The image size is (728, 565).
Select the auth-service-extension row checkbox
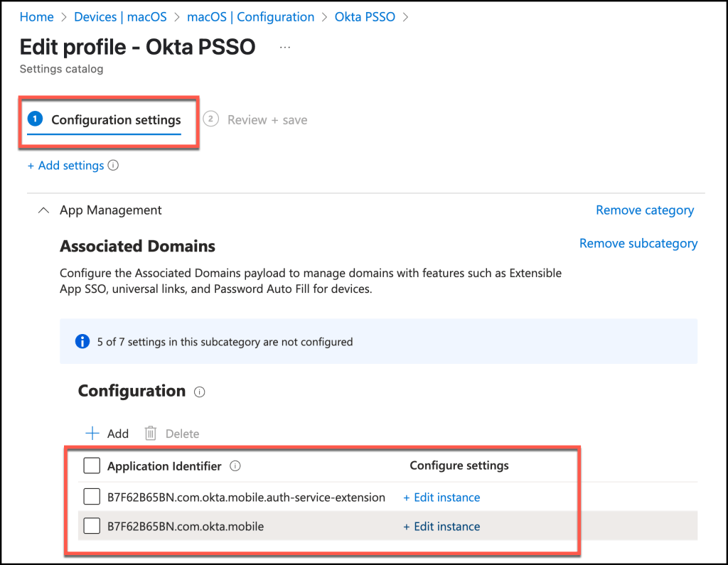92,497
